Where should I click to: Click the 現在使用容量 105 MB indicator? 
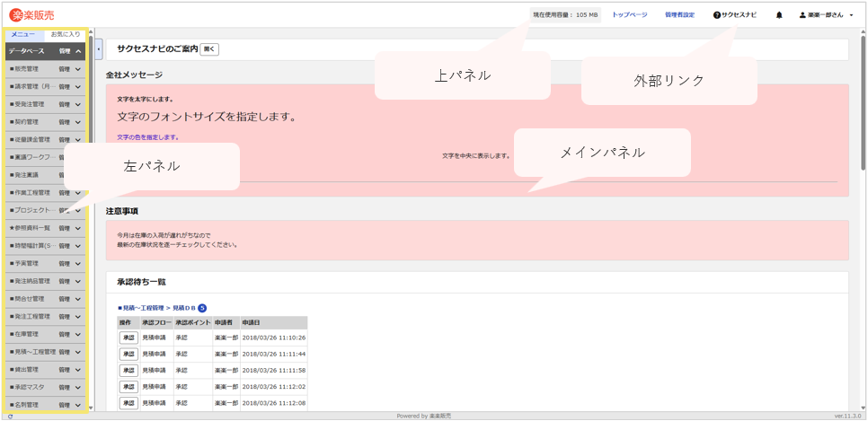(565, 15)
